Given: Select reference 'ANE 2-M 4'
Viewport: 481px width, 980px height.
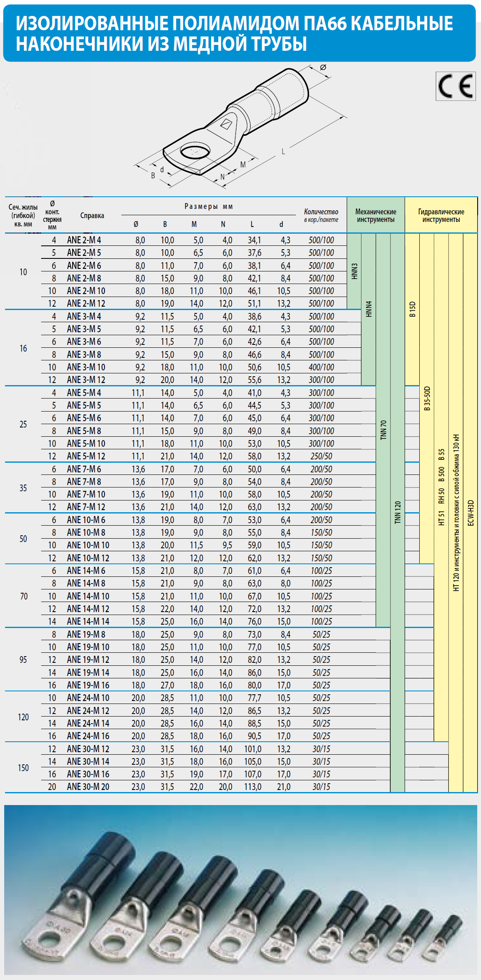Looking at the screenshot, I should (84, 240).
